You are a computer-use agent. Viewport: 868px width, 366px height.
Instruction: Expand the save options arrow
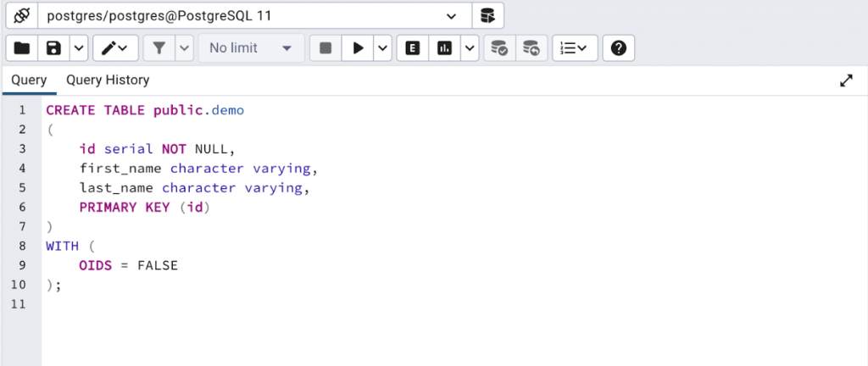coord(78,48)
